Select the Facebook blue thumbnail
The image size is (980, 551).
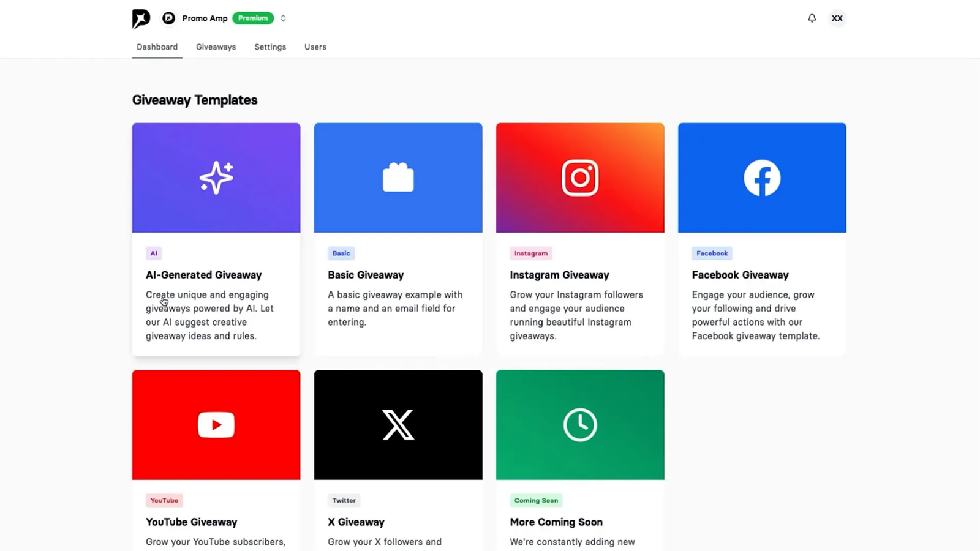point(762,178)
